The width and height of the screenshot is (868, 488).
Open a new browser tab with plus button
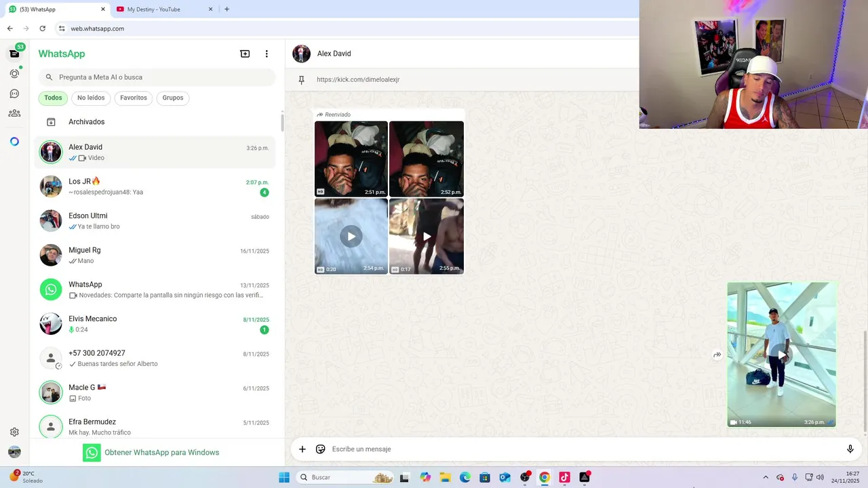point(226,9)
